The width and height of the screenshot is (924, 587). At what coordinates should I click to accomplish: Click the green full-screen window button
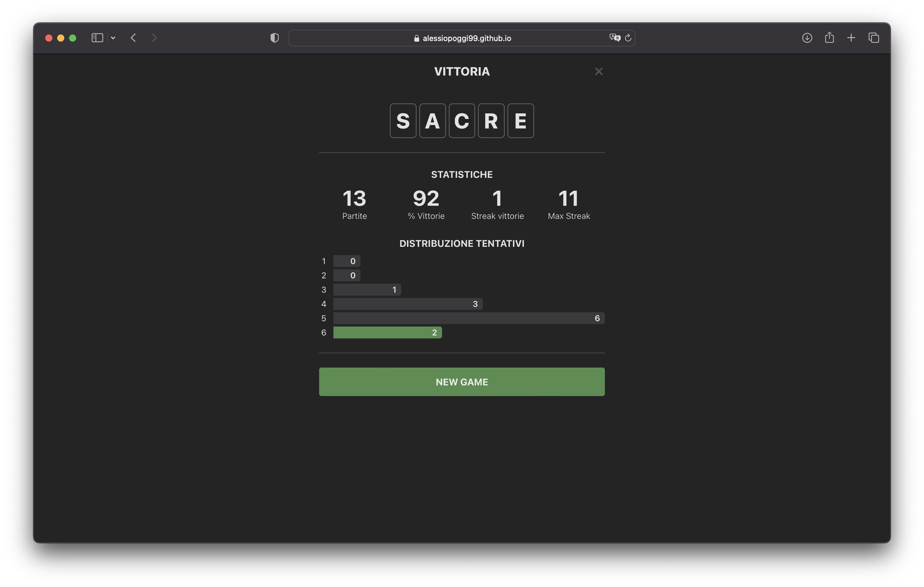coord(73,38)
